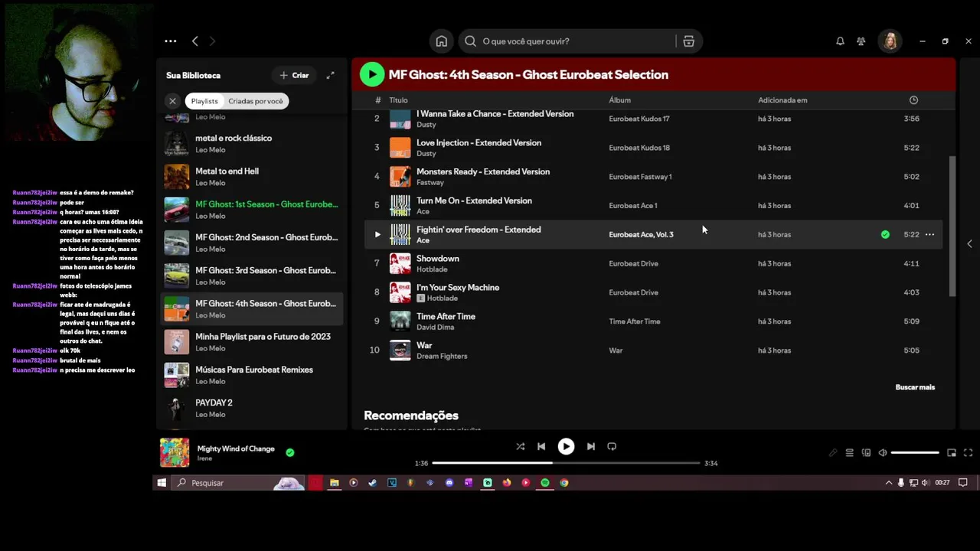Screen dimensions: 980x551
Task: Open 'MF Ghost: 4th Season' library entry
Action: [x=251, y=309]
